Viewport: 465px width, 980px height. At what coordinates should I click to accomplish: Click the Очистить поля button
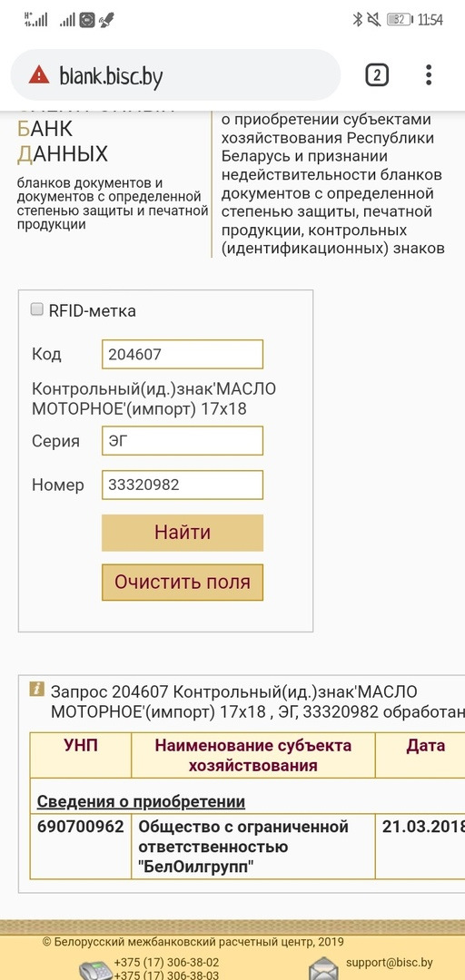[183, 582]
